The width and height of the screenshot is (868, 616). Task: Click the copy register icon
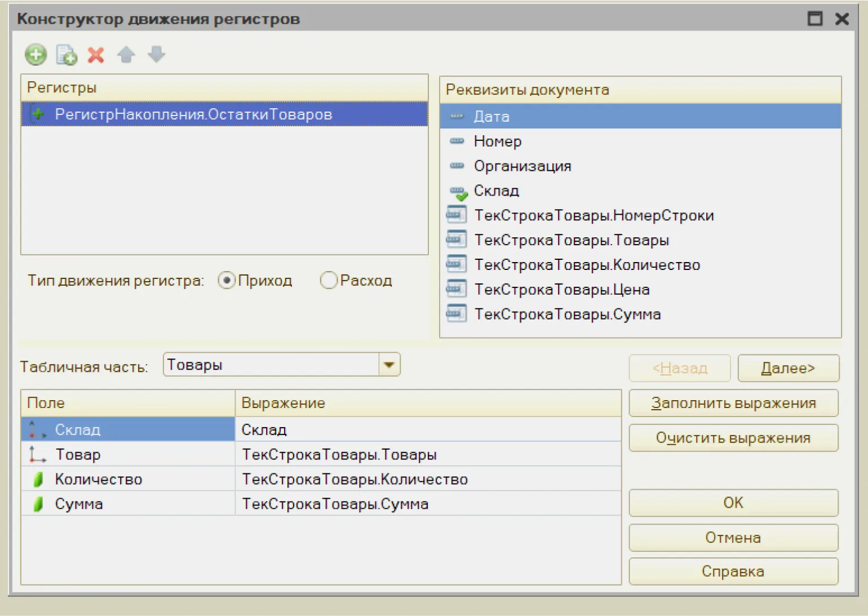(x=67, y=55)
